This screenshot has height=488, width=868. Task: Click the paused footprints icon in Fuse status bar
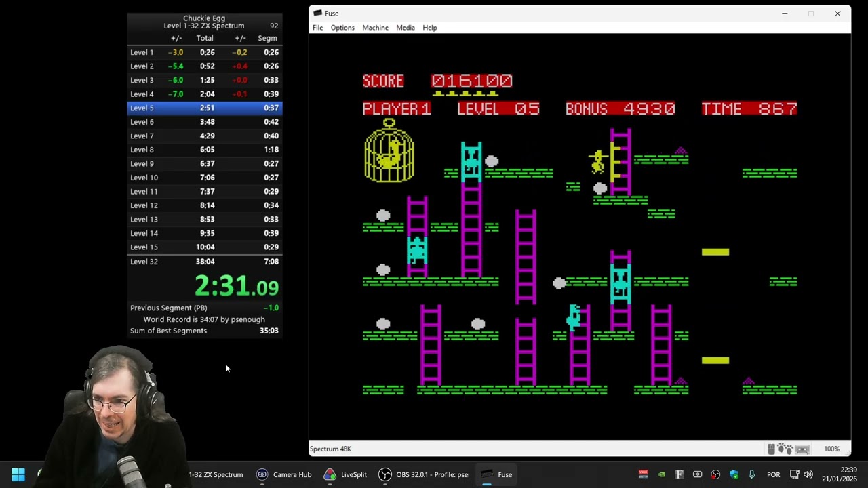tap(785, 449)
